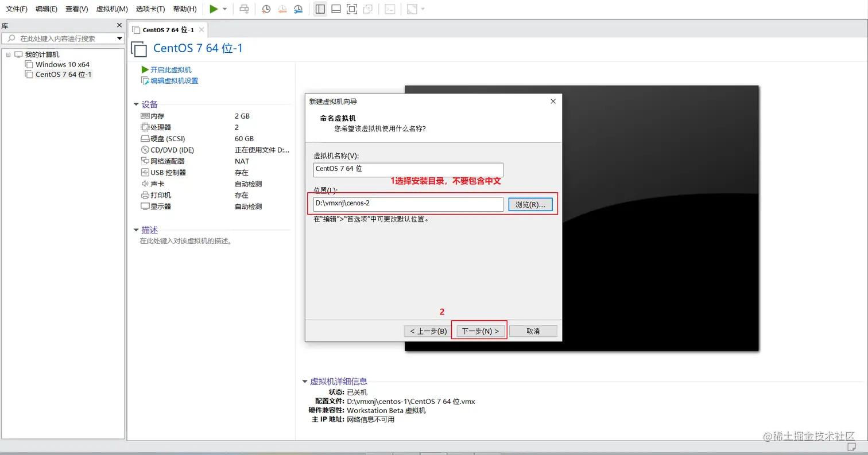Click the send Ctrl+Alt+Del toolbar icon

pos(244,9)
